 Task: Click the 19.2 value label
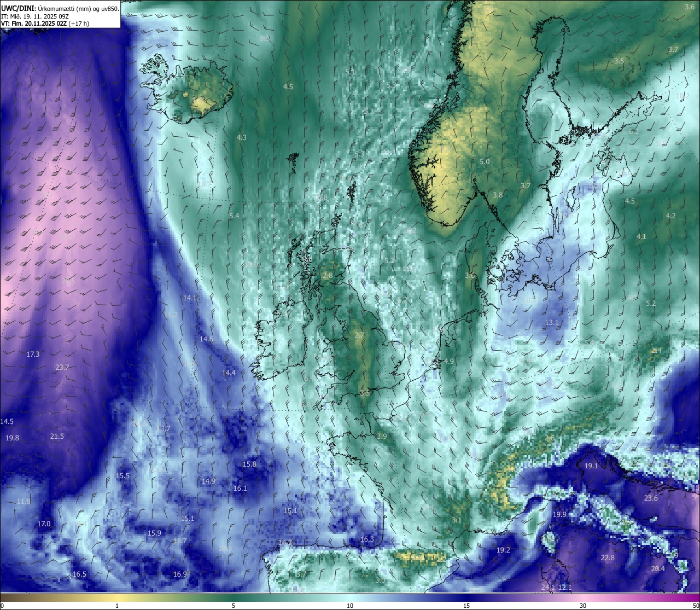tap(503, 550)
